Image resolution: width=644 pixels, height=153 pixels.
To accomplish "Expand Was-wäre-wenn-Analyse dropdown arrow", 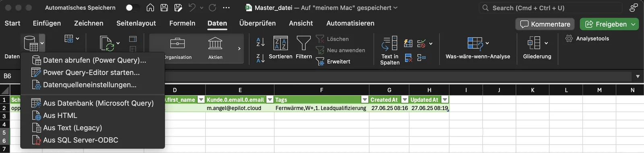I will pos(487,43).
